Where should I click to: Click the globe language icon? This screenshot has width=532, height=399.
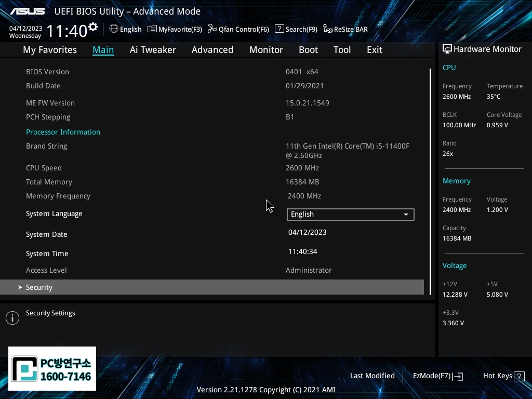(x=114, y=29)
